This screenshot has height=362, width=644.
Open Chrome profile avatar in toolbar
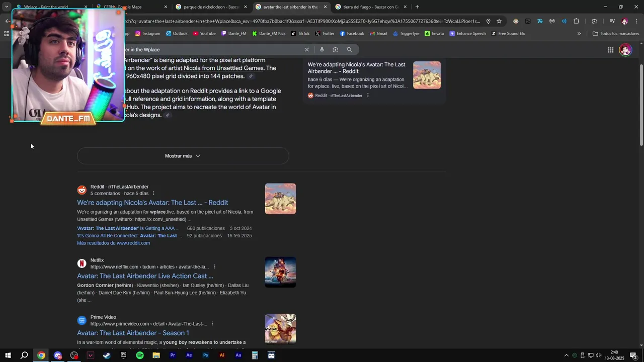point(624,21)
